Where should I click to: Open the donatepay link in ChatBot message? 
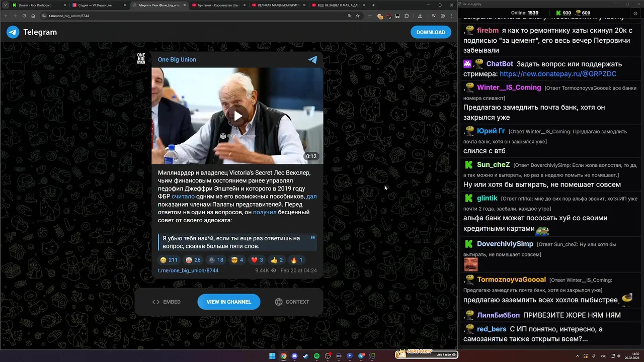[x=558, y=74]
